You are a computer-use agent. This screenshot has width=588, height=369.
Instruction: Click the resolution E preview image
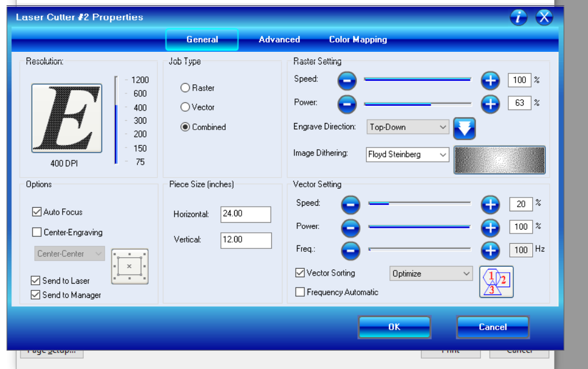tap(67, 118)
